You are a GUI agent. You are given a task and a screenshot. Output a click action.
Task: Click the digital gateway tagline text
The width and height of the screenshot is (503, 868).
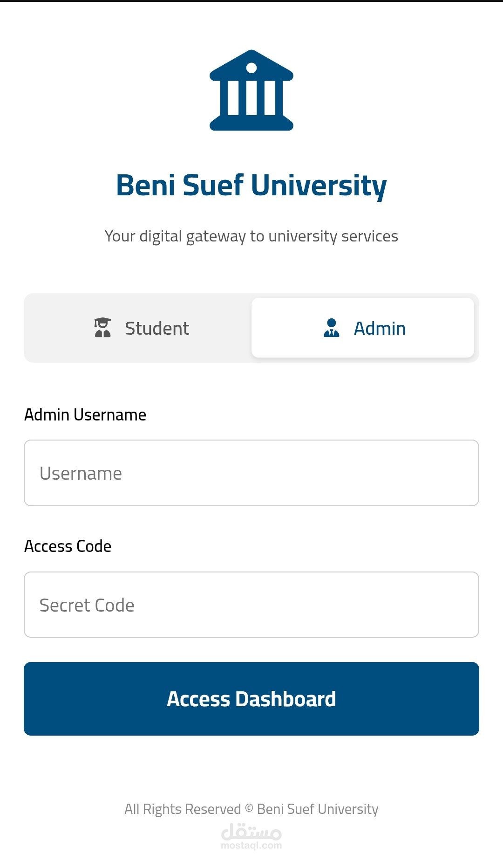coord(251,236)
